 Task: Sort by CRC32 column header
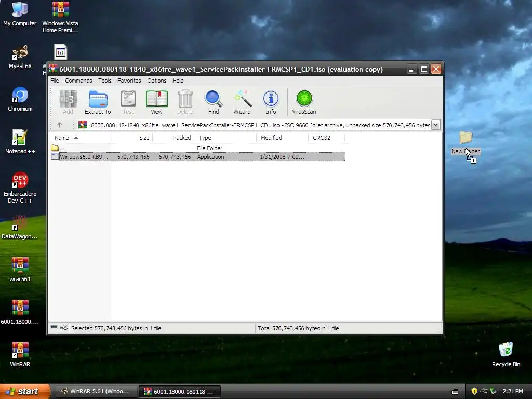(x=326, y=137)
